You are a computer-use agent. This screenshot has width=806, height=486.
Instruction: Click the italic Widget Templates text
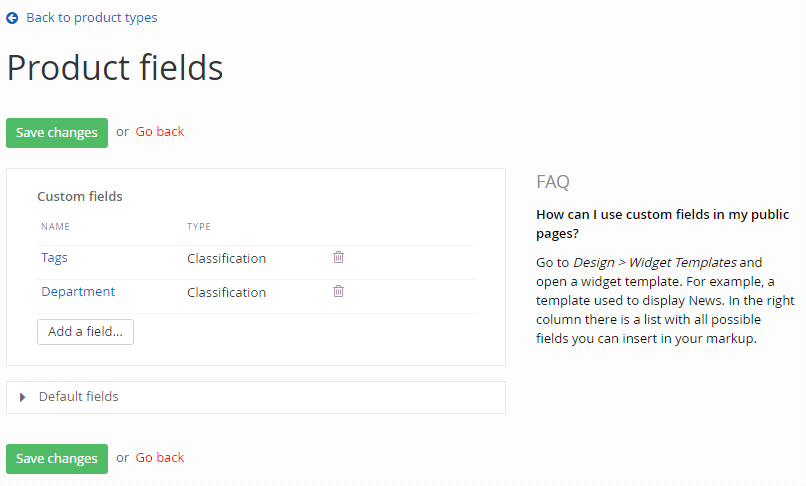click(x=683, y=262)
